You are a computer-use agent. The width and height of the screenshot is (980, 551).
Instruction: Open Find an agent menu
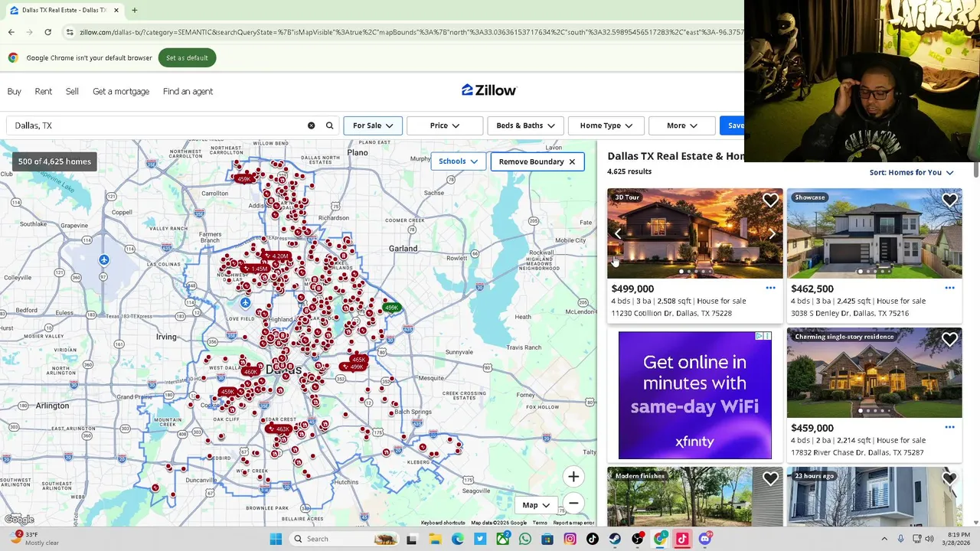188,91
